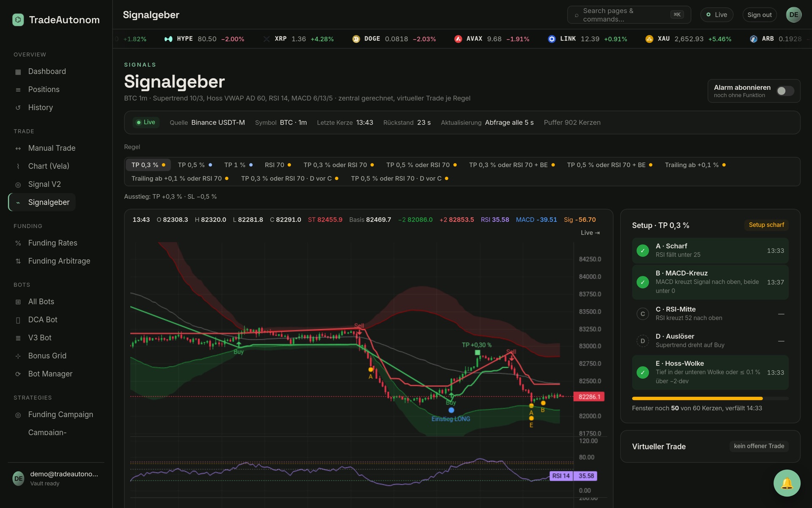Click the Search pages & commands field
The width and height of the screenshot is (812, 508).
click(629, 15)
